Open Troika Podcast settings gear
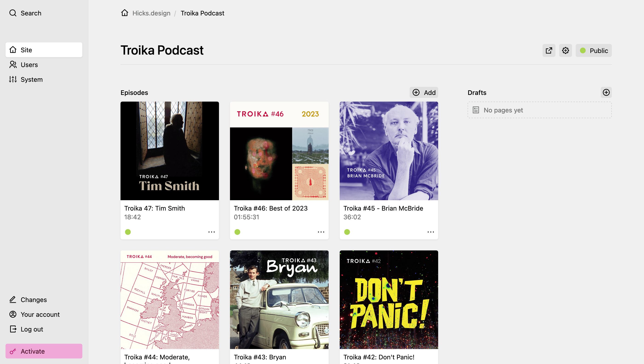This screenshot has height=364, width=644. (x=565, y=51)
